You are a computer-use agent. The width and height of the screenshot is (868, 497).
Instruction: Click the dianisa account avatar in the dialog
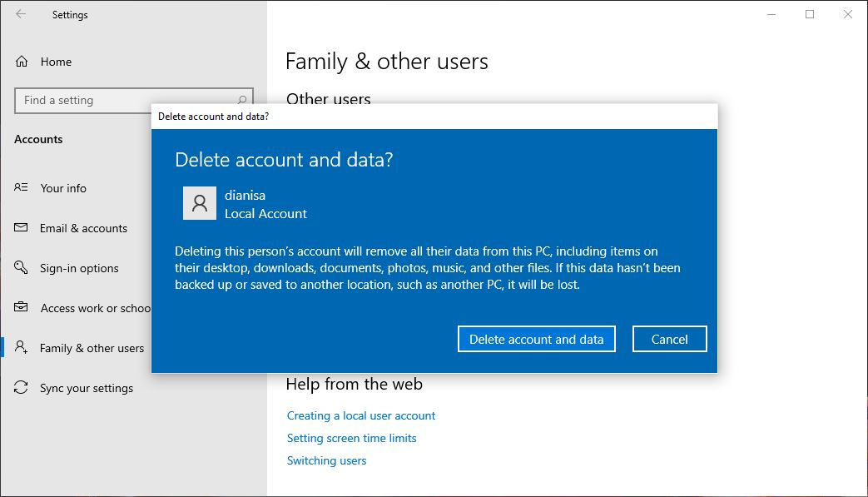(199, 202)
